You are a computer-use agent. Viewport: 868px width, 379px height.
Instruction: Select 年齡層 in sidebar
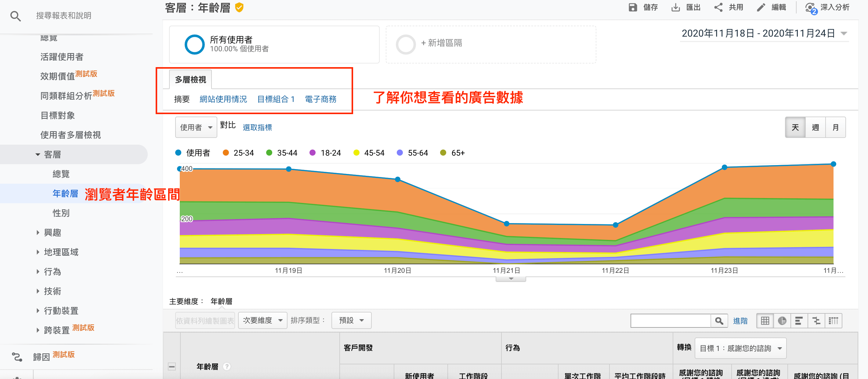pos(65,193)
